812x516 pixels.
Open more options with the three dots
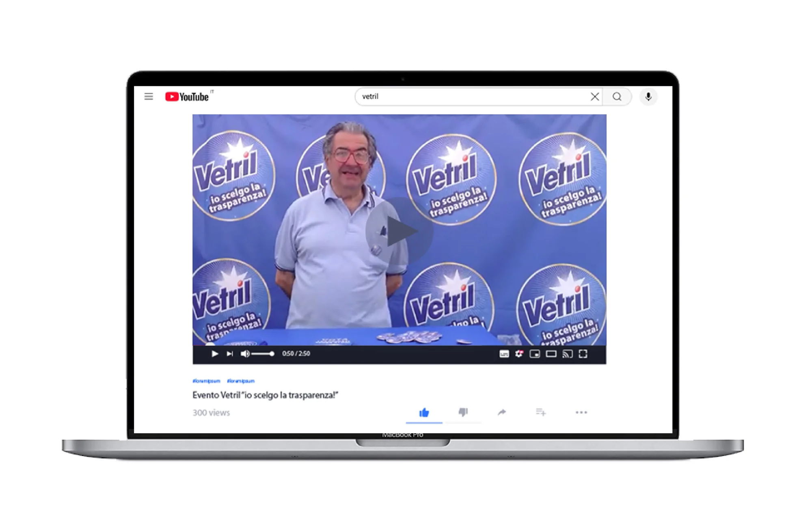[581, 412]
